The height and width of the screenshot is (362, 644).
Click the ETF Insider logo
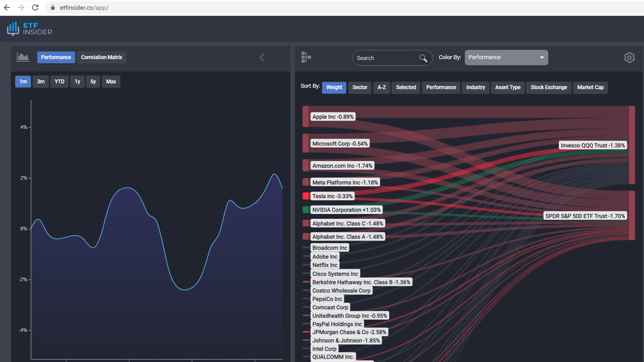29,29
